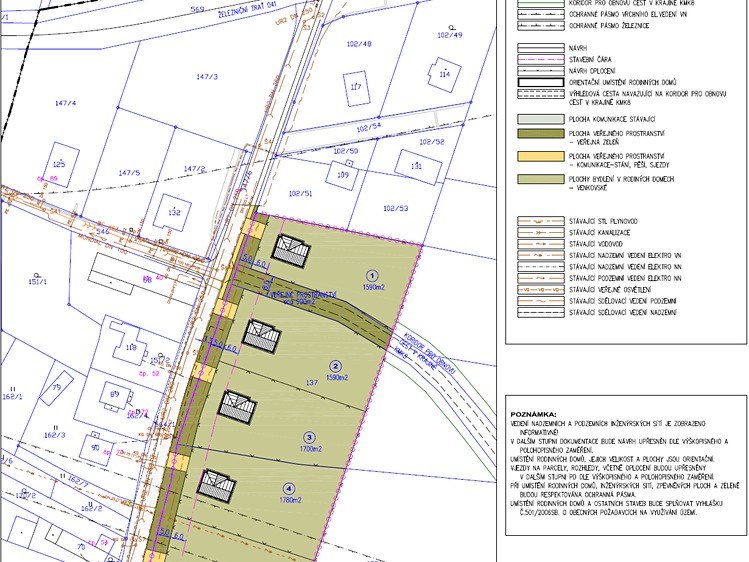The image size is (749, 562).
Task: Select parcel label '102/48'
Action: click(359, 44)
